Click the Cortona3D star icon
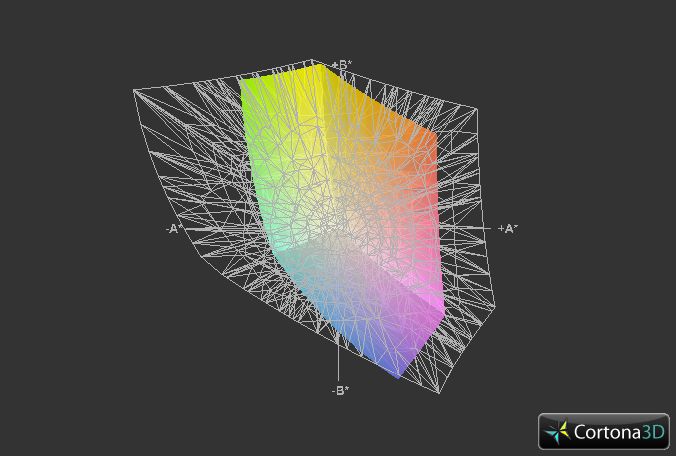This screenshot has height=456, width=676. click(557, 432)
